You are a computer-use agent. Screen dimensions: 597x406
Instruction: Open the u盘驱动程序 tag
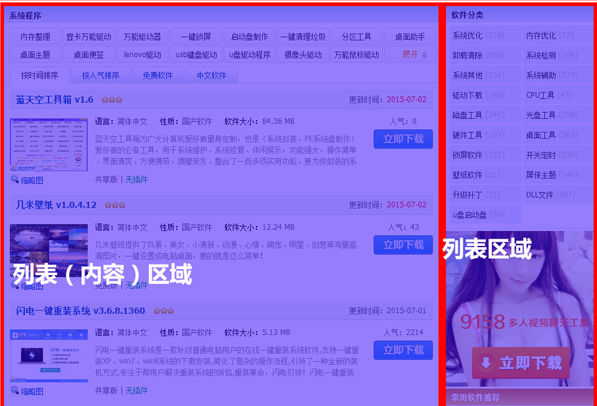pyautogui.click(x=249, y=55)
